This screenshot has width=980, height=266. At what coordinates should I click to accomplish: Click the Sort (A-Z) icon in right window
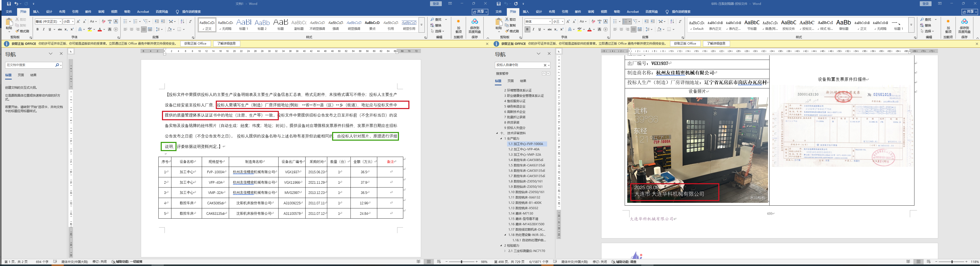point(672,22)
